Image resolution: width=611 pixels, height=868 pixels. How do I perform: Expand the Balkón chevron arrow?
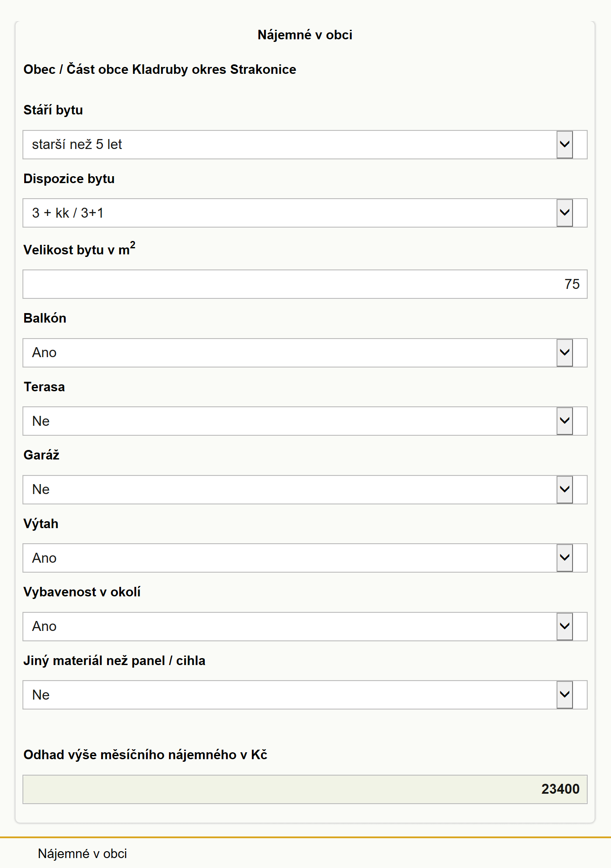point(564,352)
